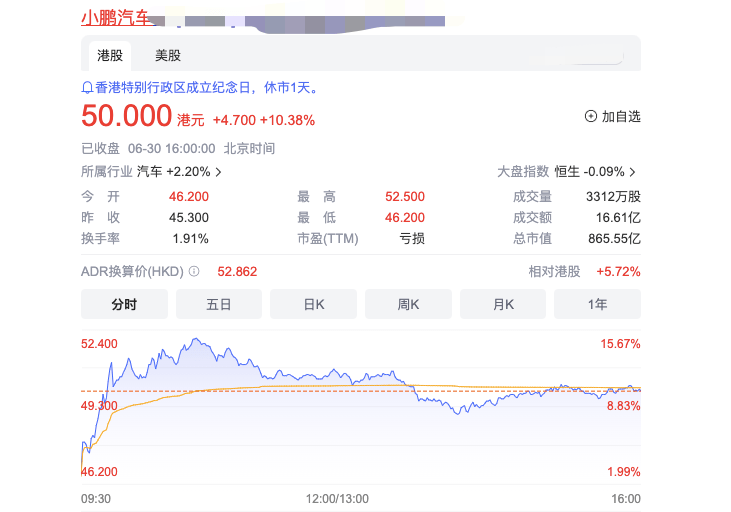Image resolution: width=731 pixels, height=512 pixels.
Task: Switch chart to 月K
Action: [503, 304]
